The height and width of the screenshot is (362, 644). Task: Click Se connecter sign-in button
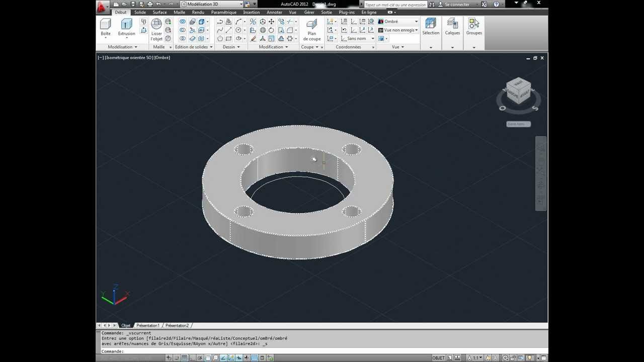[454, 5]
